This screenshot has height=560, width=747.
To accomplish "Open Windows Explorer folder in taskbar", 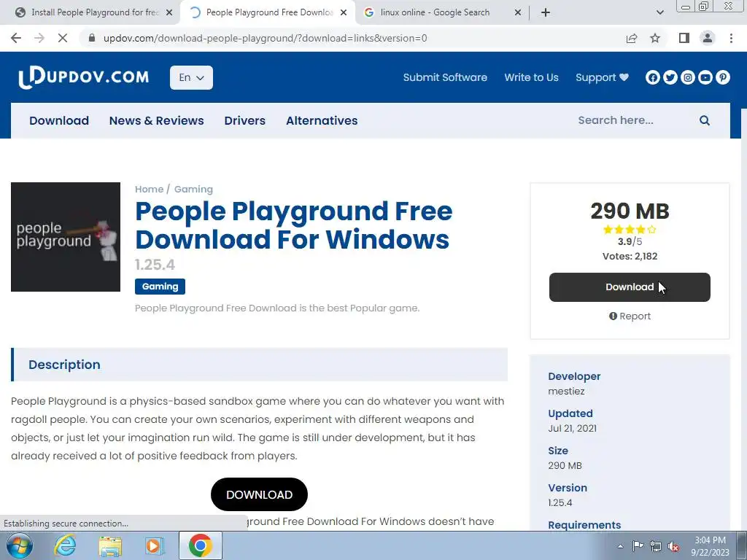I will (x=110, y=545).
